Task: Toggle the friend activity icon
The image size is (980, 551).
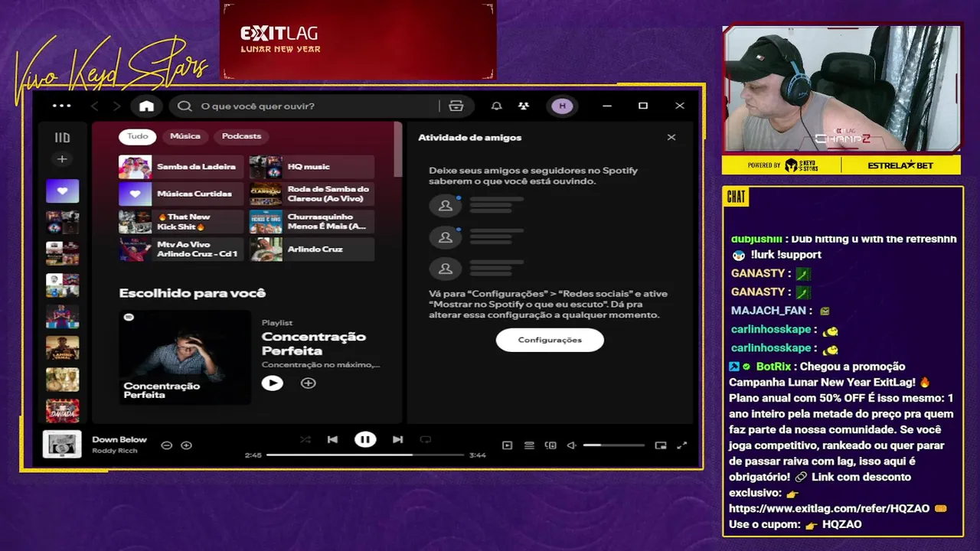Action: click(524, 106)
